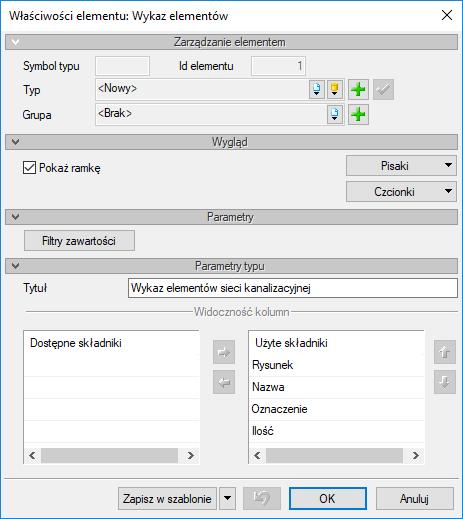Select Oznaczenie in used components
The height and width of the screenshot is (519, 463).
(337, 409)
